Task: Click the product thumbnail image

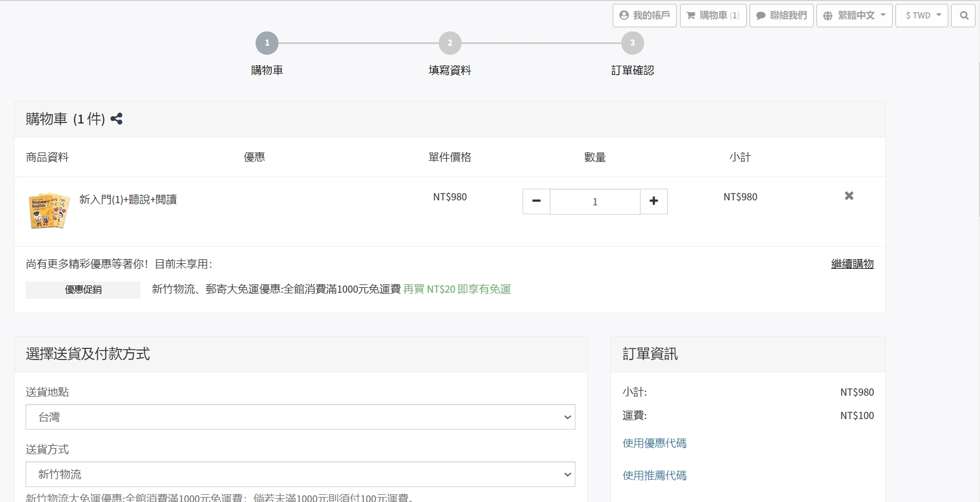Action: pyautogui.click(x=49, y=210)
